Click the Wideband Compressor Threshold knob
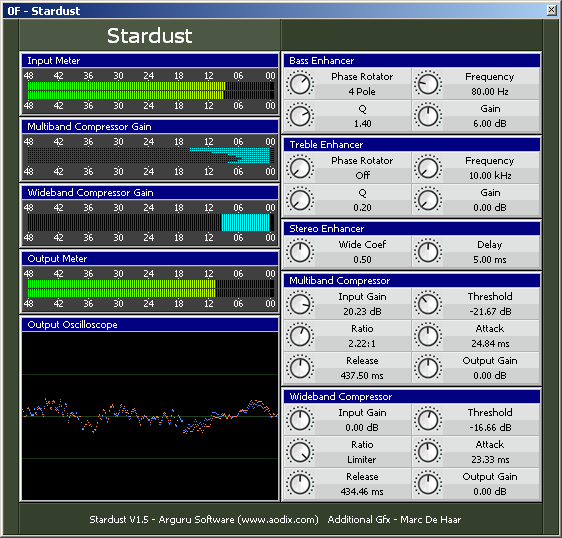This screenshot has height=538, width=562. (428, 420)
